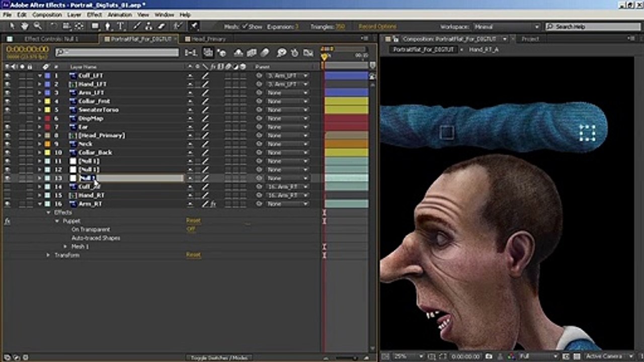Hide the Cuff_LFT layer eye
Screen dimensions: 644x362
(x=7, y=76)
